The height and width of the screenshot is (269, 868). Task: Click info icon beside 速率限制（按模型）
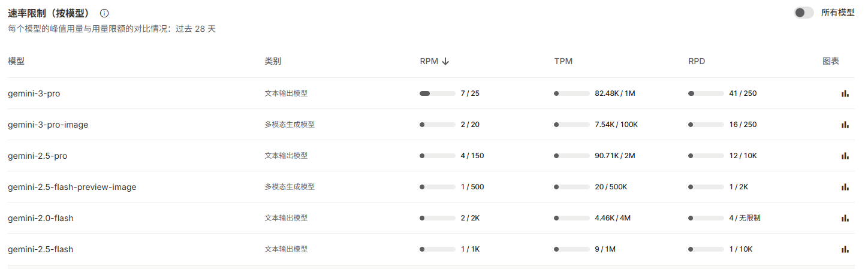click(104, 13)
